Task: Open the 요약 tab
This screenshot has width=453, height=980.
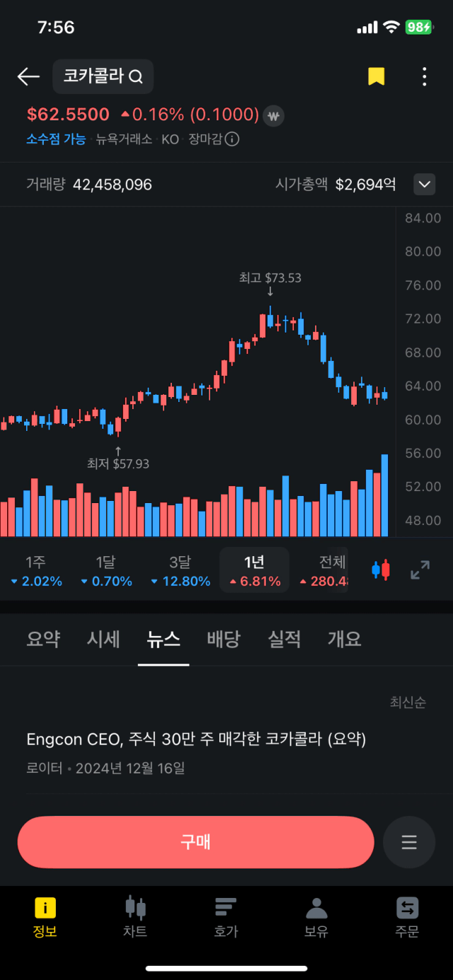Action: tap(43, 639)
